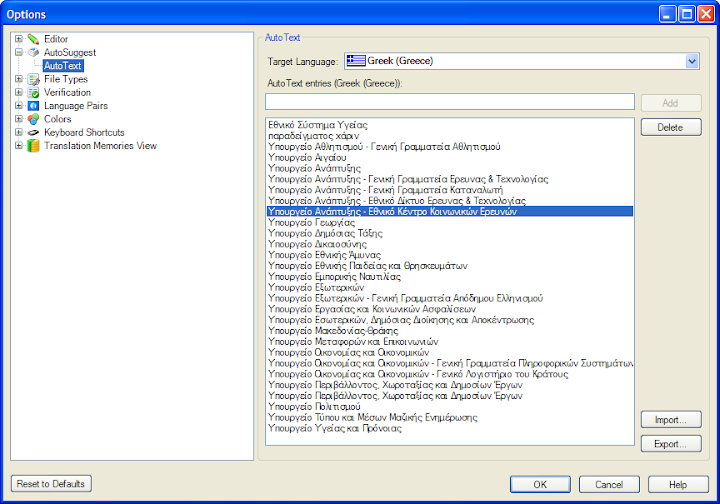Expand Translation Memories View node
This screenshot has width=720, height=504.
coord(19,146)
